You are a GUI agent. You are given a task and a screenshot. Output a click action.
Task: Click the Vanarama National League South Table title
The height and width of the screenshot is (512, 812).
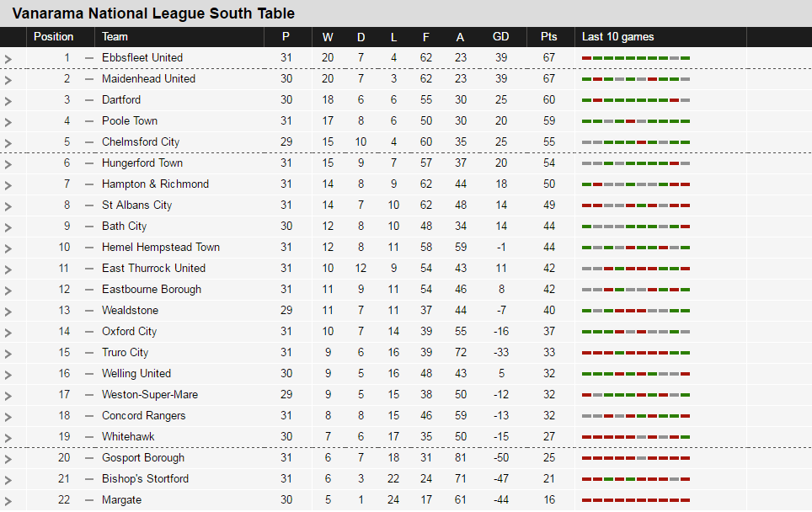[153, 13]
